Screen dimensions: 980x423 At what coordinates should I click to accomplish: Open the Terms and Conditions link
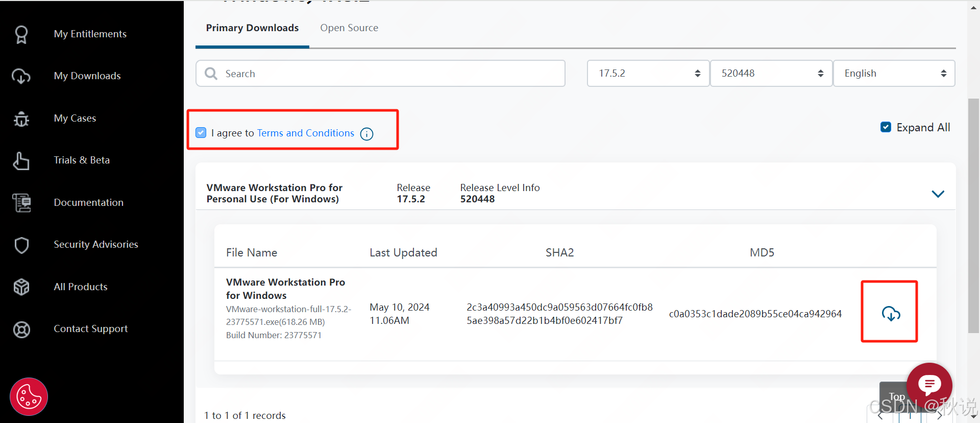click(x=306, y=133)
